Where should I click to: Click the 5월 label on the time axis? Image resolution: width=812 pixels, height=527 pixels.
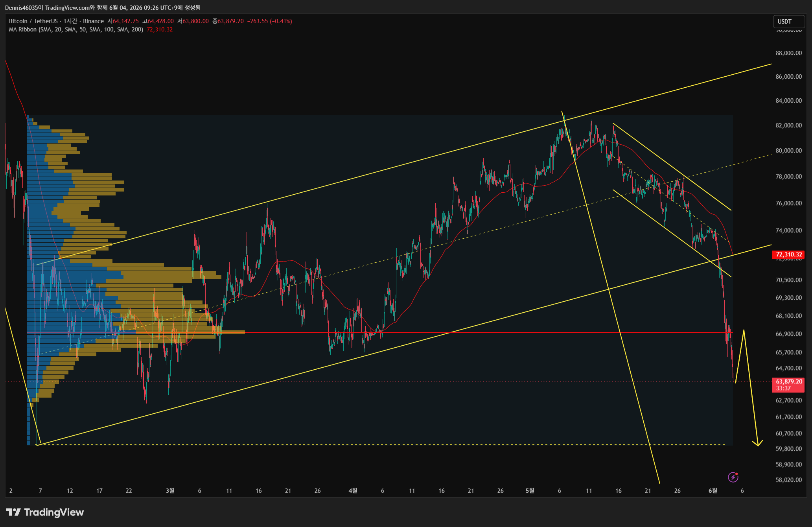(x=530, y=490)
